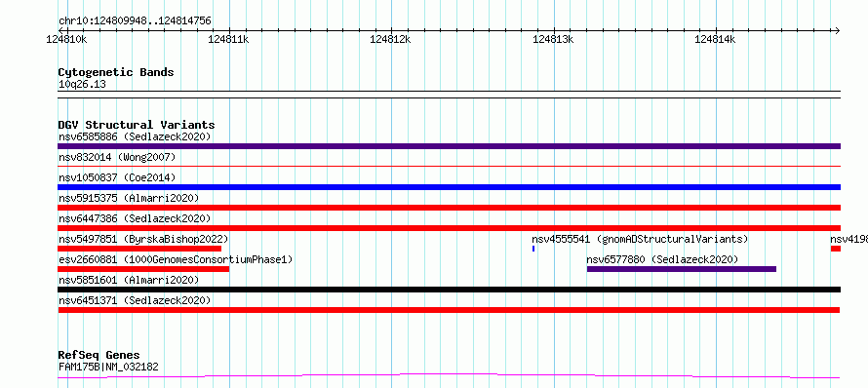Click the 124811k ruler tick
Viewport: 868px width, 388px height.
[228, 39]
